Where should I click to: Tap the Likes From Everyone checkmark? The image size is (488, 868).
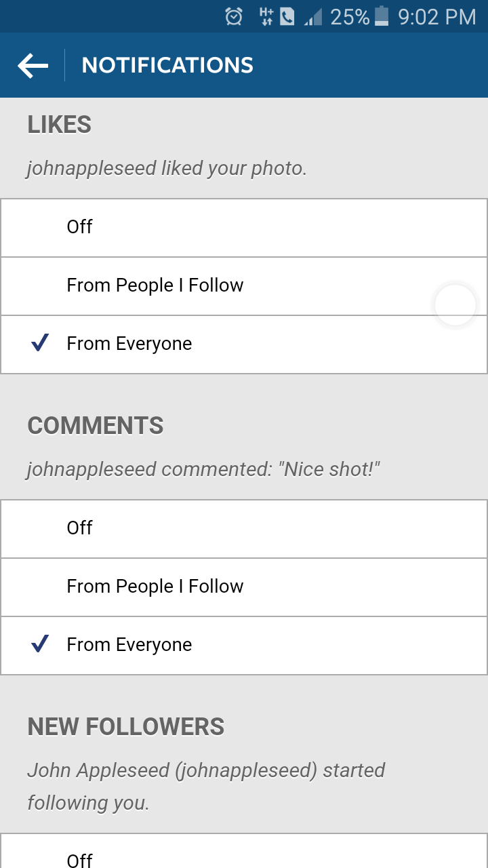coord(40,344)
